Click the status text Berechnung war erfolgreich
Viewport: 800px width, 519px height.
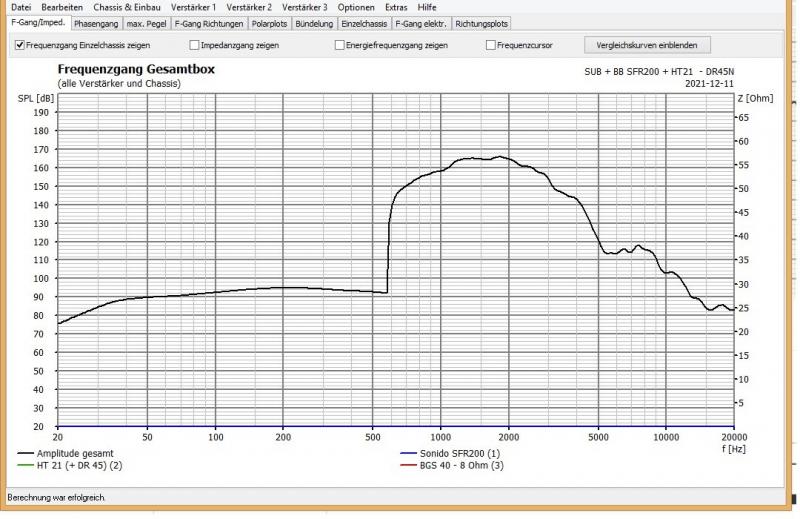click(x=56, y=497)
